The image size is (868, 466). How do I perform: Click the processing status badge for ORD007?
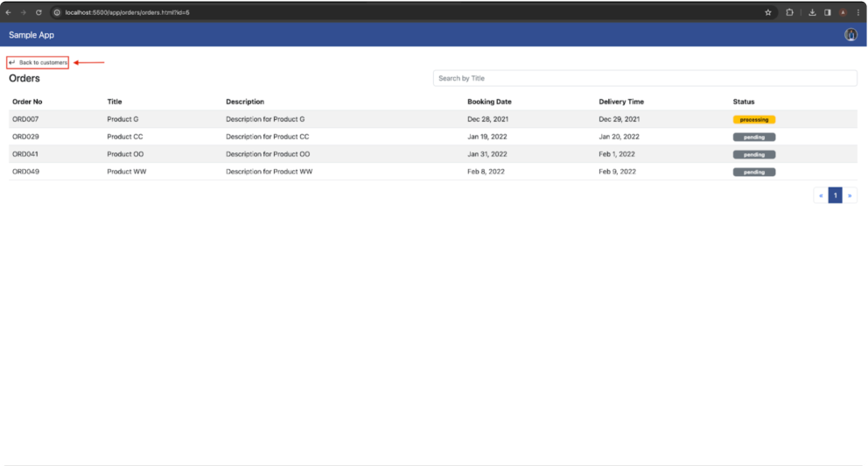click(x=754, y=120)
